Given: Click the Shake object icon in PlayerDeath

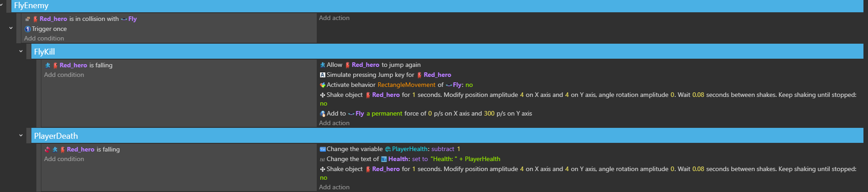Looking at the screenshot, I should click(323, 169).
